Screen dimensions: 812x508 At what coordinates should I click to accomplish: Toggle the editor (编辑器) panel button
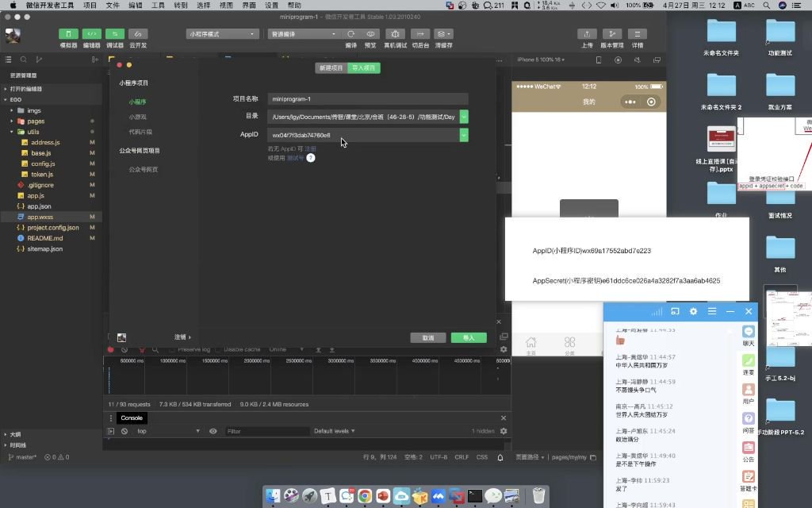pos(92,33)
